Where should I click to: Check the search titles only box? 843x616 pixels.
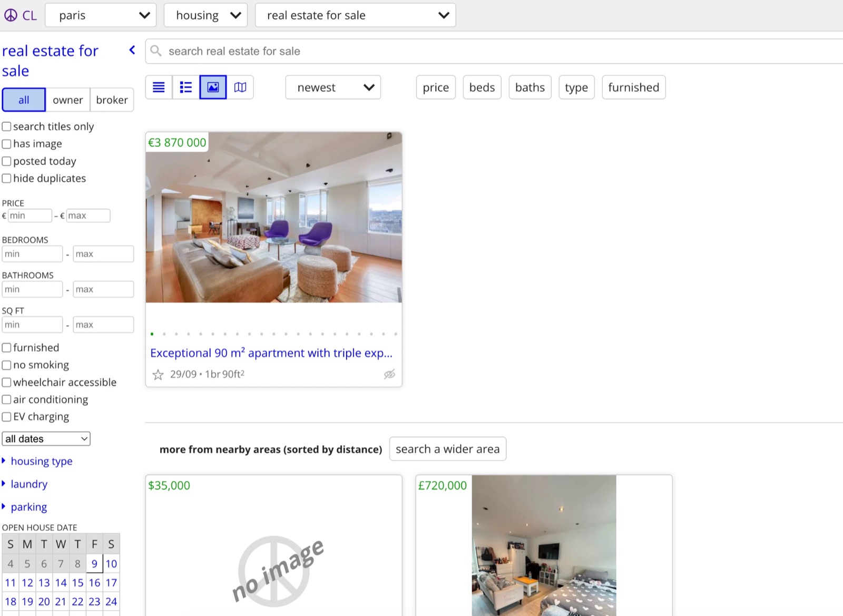tap(6, 126)
